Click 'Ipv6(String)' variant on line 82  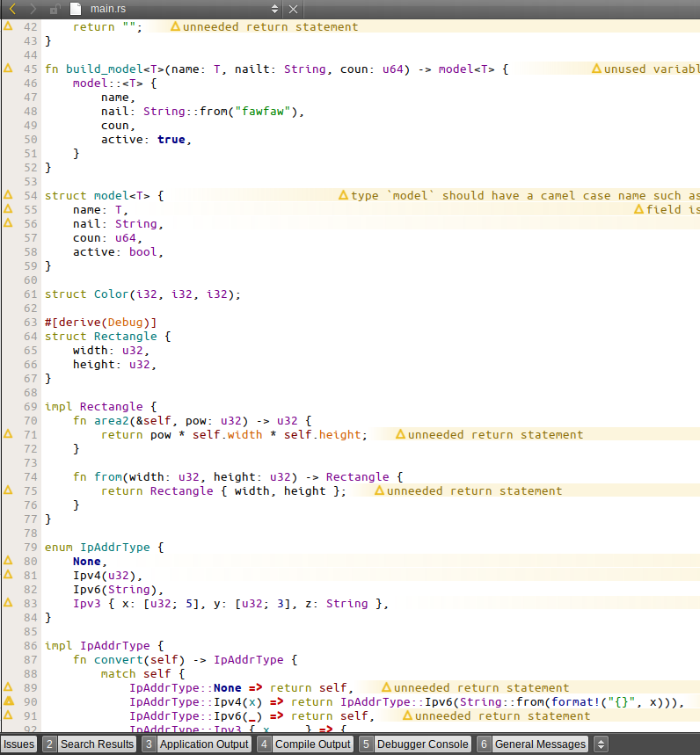coord(114,590)
